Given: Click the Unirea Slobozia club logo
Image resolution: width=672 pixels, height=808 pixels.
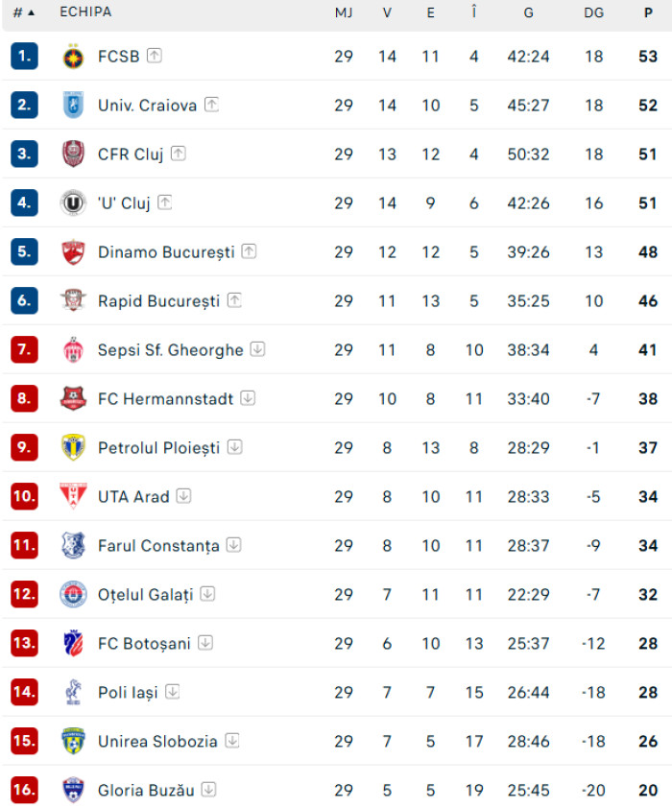Looking at the screenshot, I should point(73,742).
